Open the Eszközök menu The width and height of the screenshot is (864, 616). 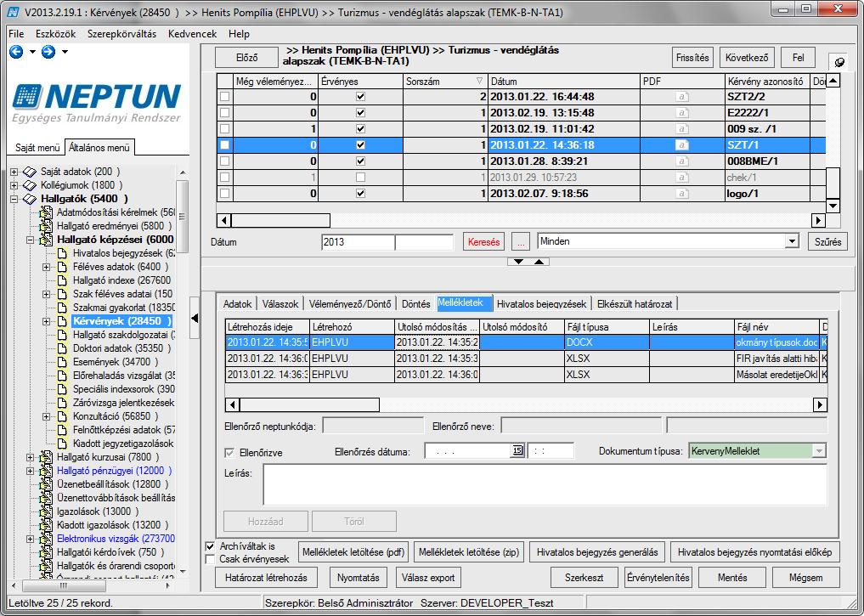click(x=56, y=34)
